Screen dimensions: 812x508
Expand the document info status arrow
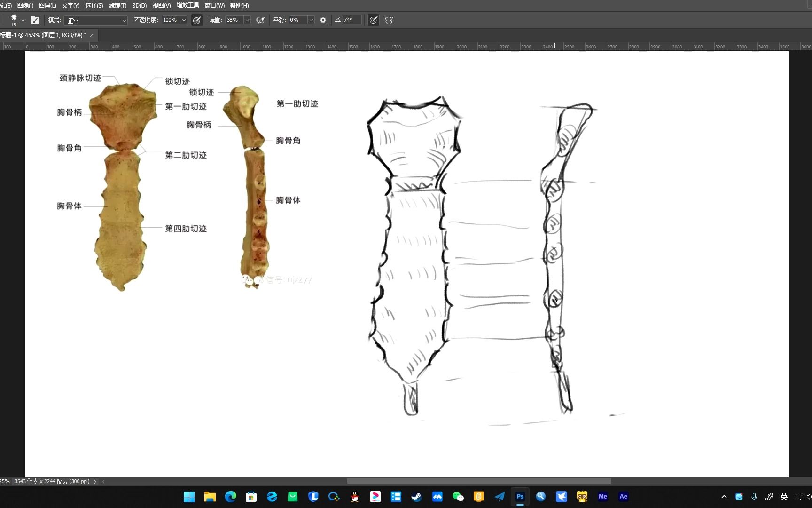pyautogui.click(x=95, y=481)
